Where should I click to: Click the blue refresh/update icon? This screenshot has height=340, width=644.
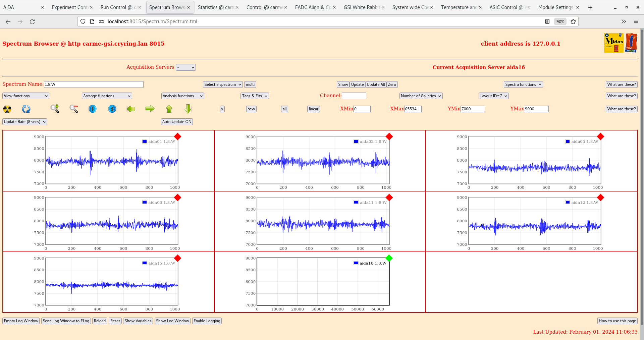[x=26, y=109]
